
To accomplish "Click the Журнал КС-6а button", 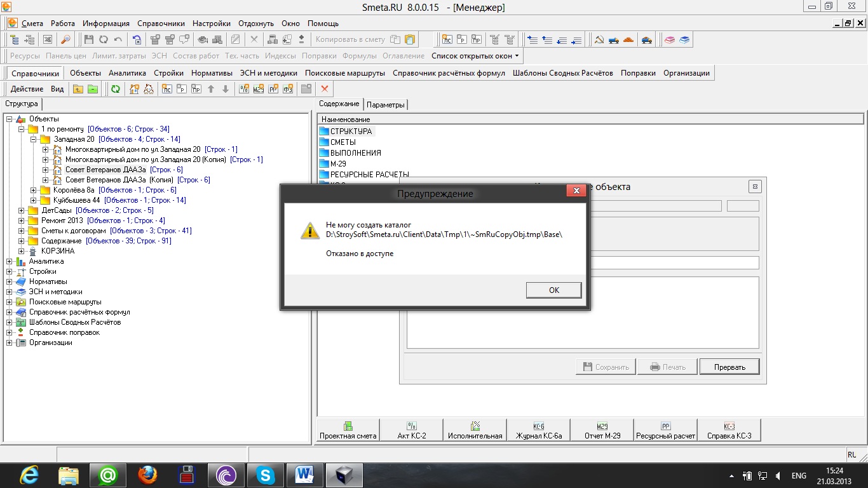I will tap(539, 430).
